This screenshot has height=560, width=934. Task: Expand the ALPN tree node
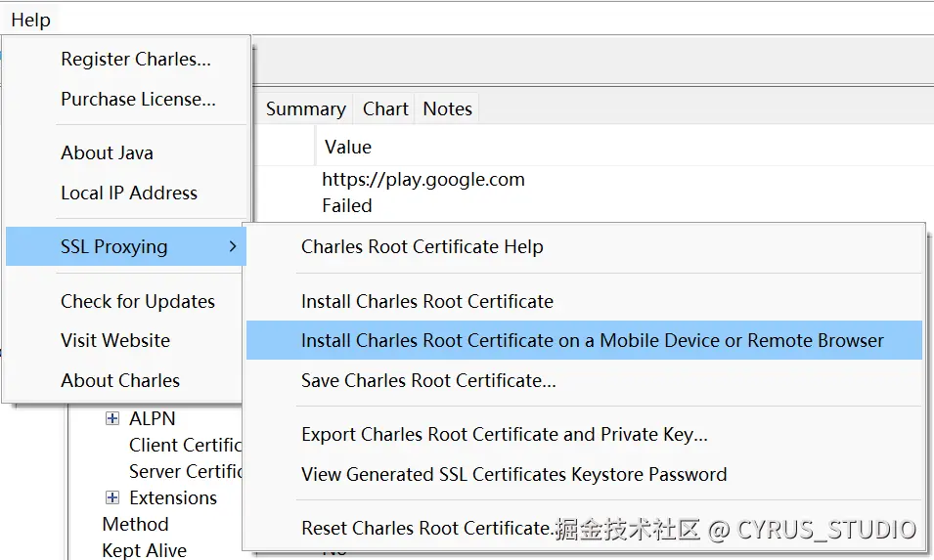point(112,418)
